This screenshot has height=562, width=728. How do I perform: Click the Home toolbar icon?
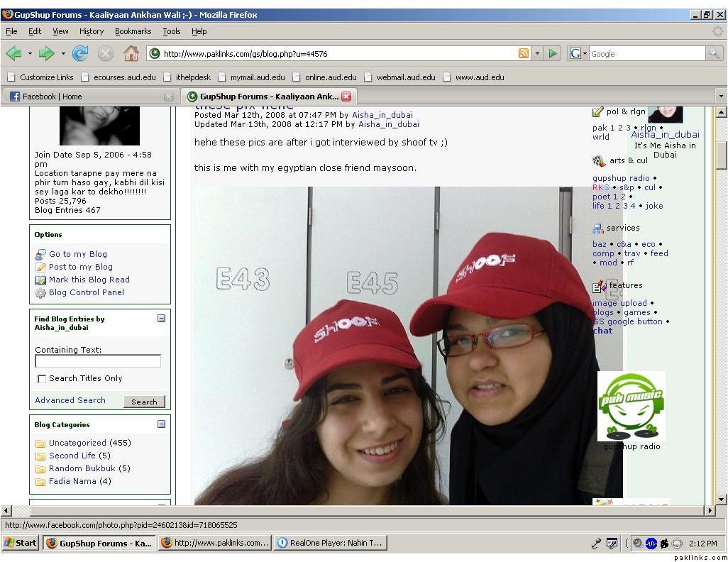pyautogui.click(x=131, y=53)
